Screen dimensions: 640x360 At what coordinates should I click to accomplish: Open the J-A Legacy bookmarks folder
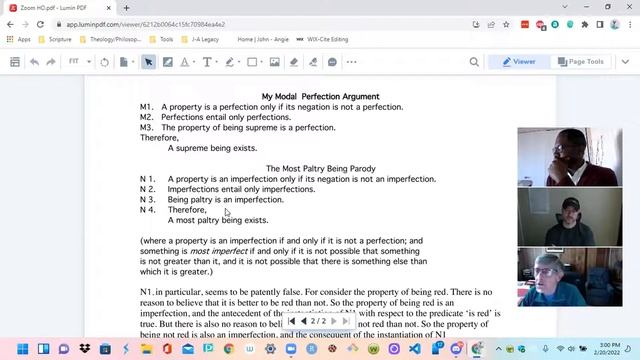(200, 40)
